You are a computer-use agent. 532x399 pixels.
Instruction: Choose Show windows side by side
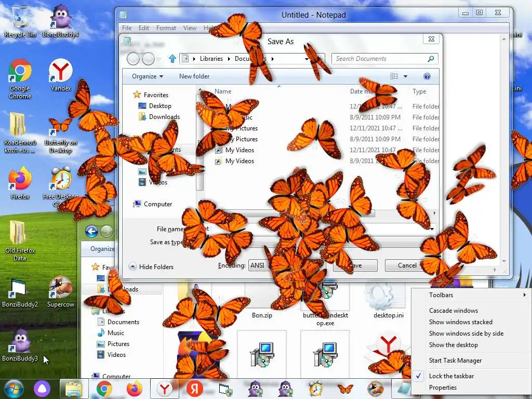[471, 334]
